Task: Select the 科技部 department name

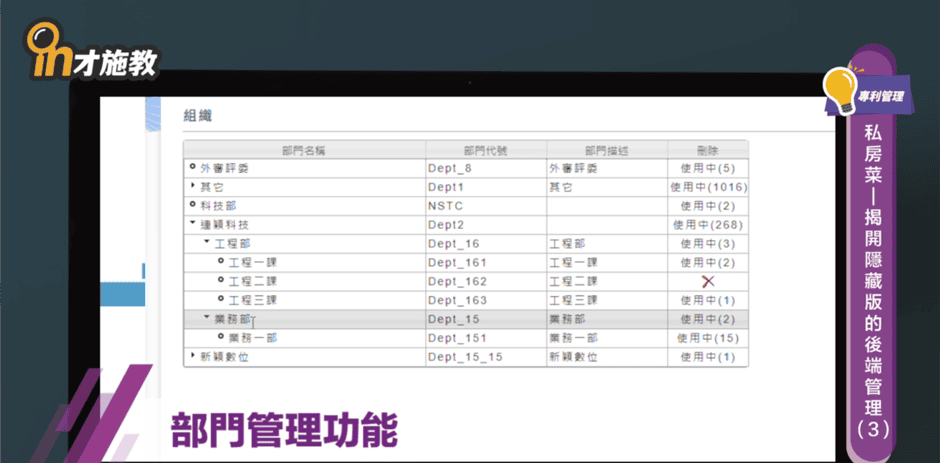Action: click(217, 205)
